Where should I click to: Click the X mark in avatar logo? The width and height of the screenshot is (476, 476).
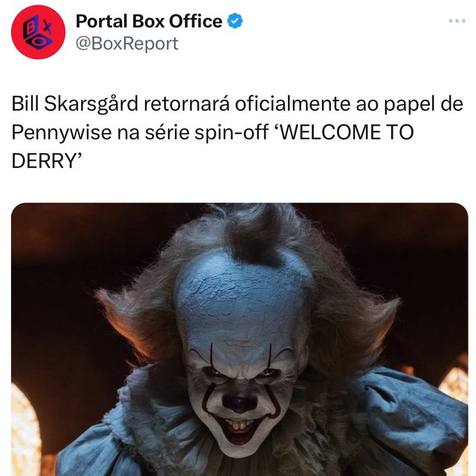click(x=47, y=28)
